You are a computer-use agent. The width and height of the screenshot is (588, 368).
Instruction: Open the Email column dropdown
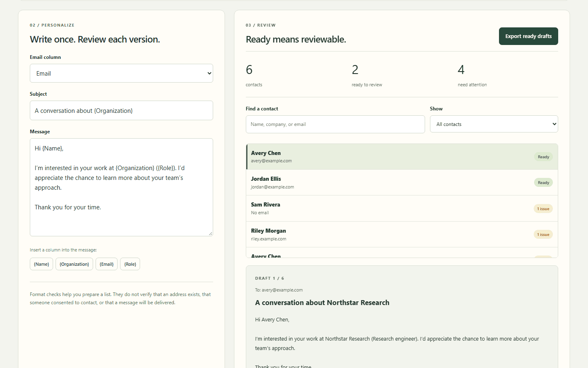(121, 73)
